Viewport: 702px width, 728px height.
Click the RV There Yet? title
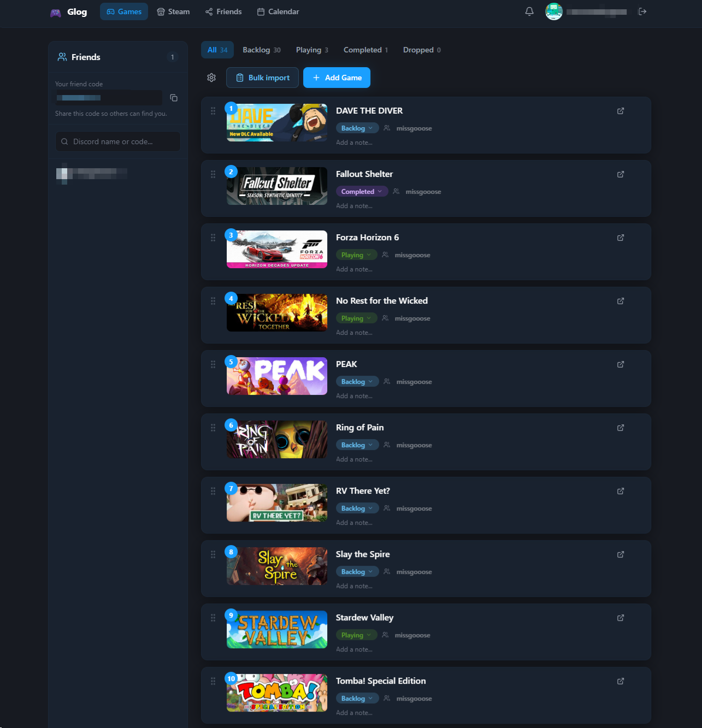(363, 491)
